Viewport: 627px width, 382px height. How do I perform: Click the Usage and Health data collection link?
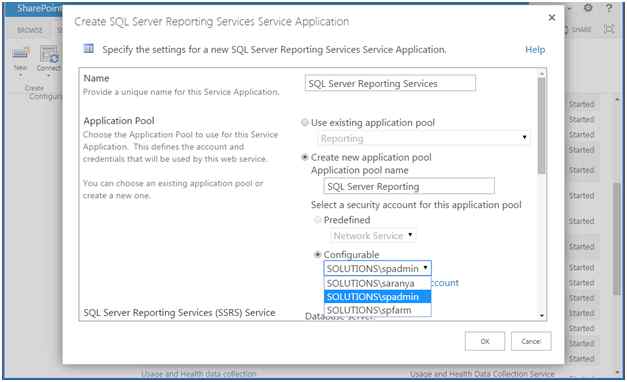pos(198,374)
